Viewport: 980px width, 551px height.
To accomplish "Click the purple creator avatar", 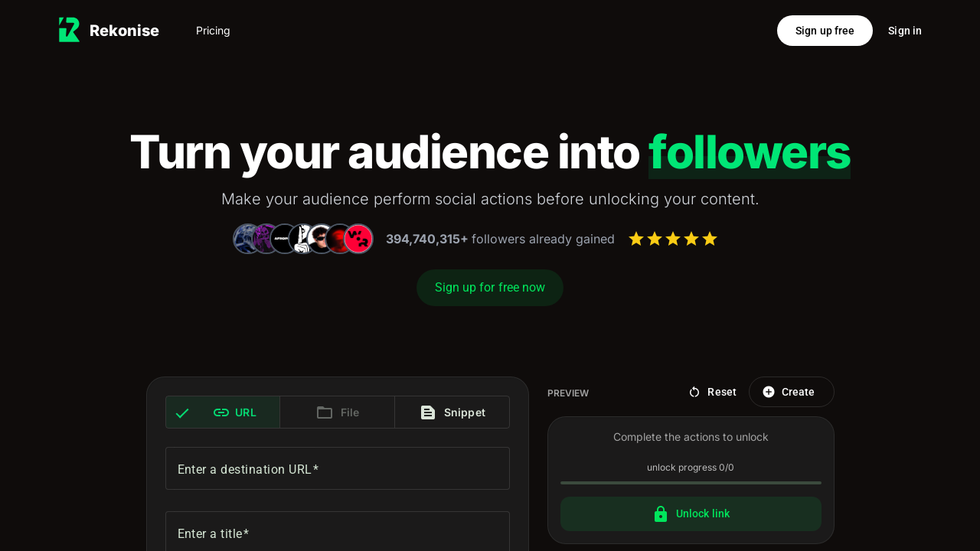I will [x=266, y=239].
